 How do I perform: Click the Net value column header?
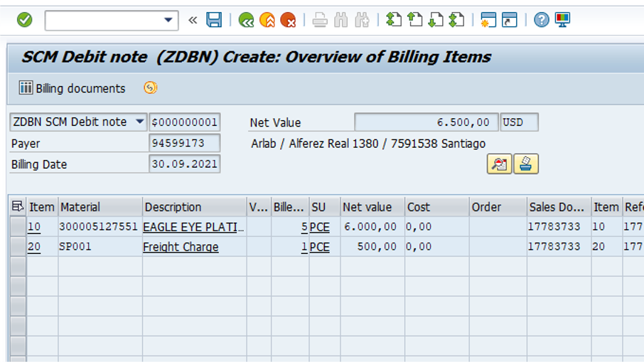coord(372,207)
